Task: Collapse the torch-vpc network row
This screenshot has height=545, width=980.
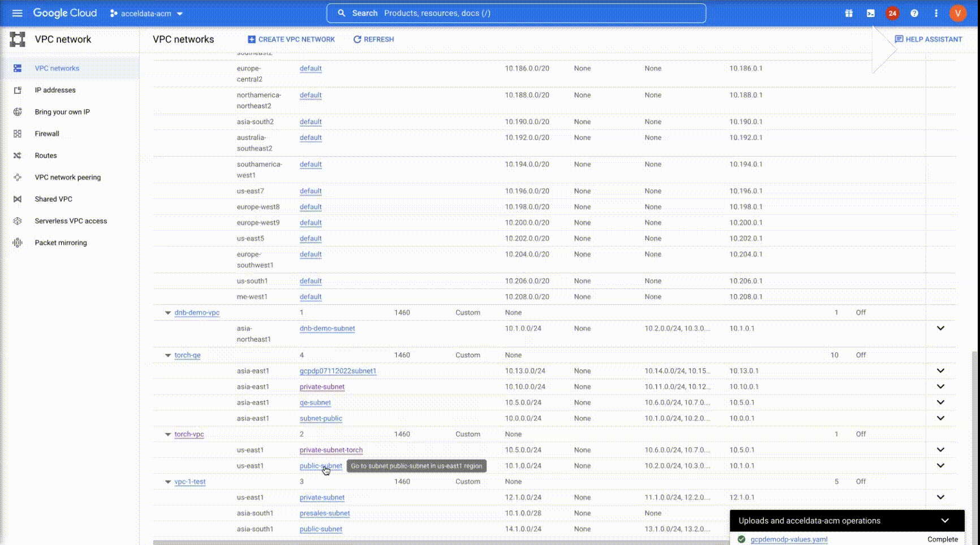Action: tap(167, 435)
